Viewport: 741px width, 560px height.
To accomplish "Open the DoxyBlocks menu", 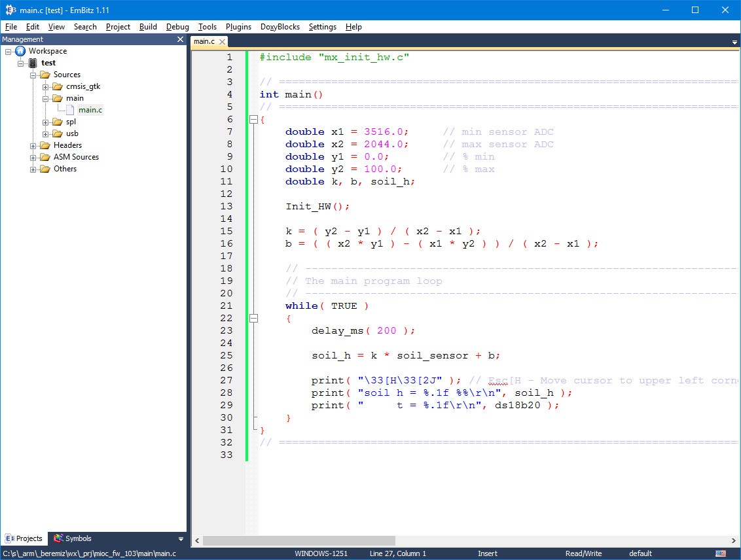I will click(280, 27).
